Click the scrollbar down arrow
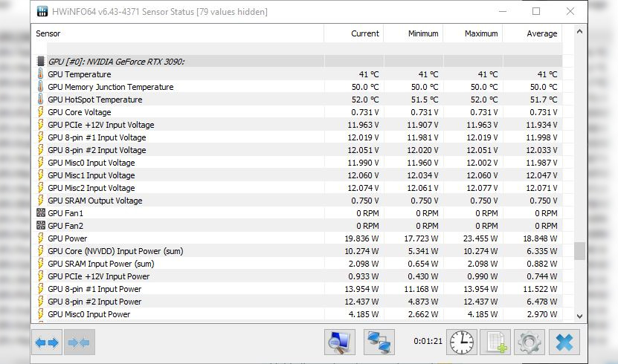618x364 pixels. click(579, 316)
